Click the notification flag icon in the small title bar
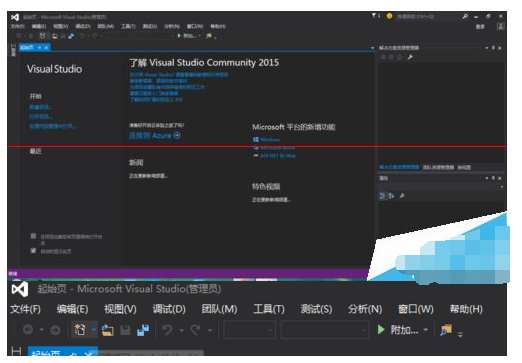 click(x=374, y=15)
